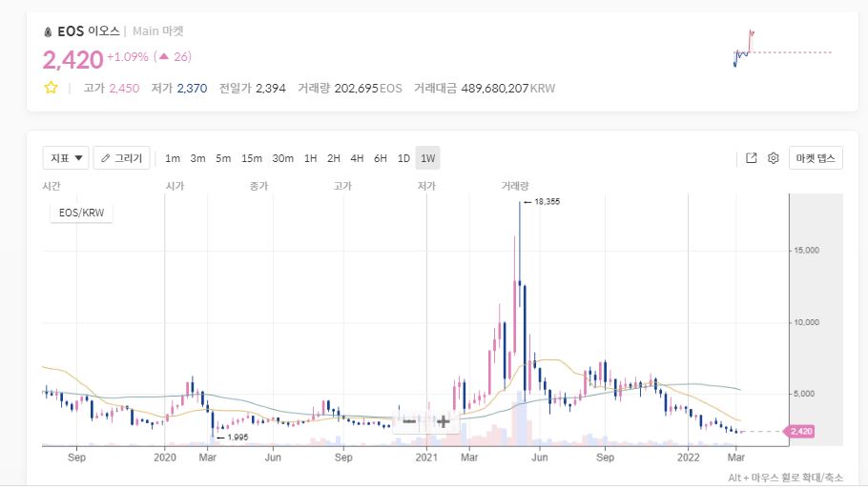Add EOS to favorites with star icon
This screenshot has width=868, height=489.
(x=51, y=88)
